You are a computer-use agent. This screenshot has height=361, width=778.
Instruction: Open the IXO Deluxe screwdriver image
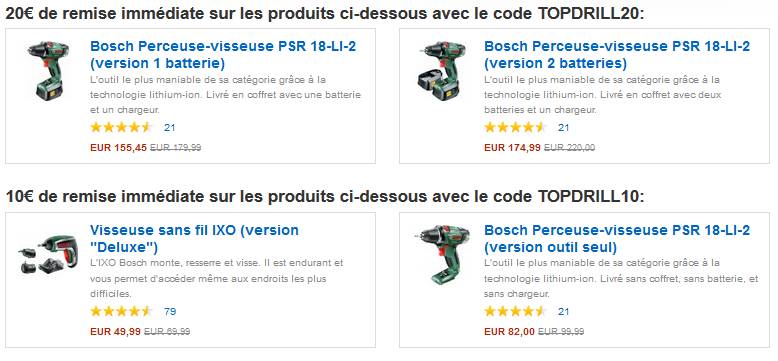click(46, 253)
